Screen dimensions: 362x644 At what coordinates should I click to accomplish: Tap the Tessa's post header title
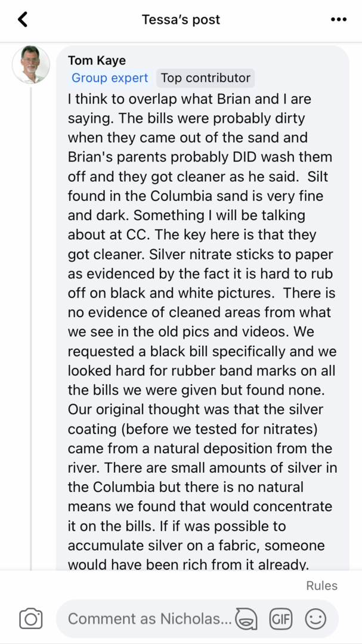[x=181, y=19]
